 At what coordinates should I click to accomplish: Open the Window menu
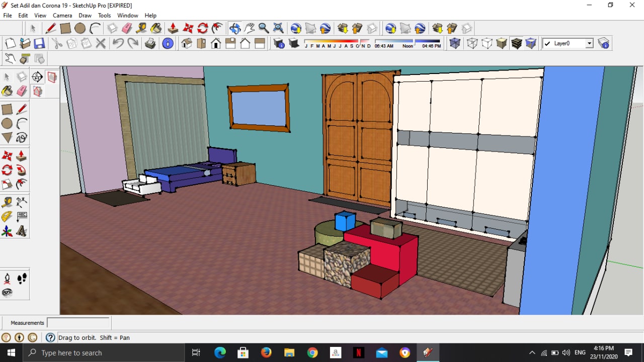click(128, 16)
